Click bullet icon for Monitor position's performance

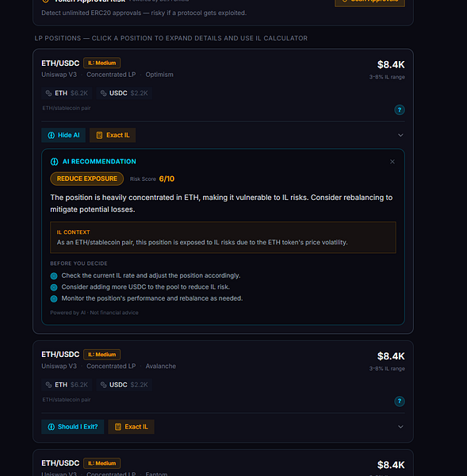click(x=54, y=299)
